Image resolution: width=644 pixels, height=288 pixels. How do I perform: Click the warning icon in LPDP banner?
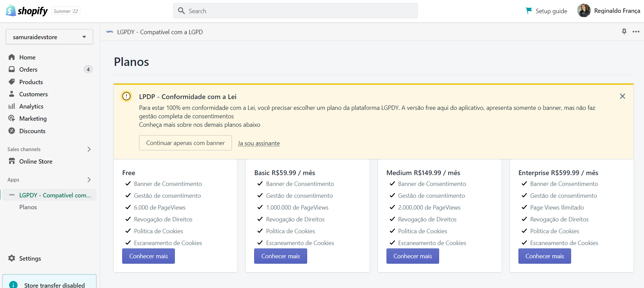pyautogui.click(x=127, y=96)
